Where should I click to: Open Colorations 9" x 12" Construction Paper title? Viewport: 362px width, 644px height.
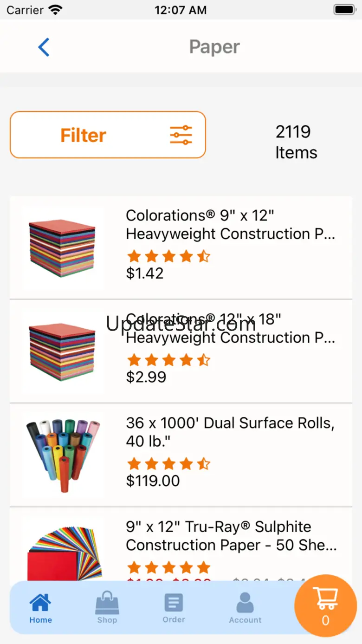pos(230,225)
